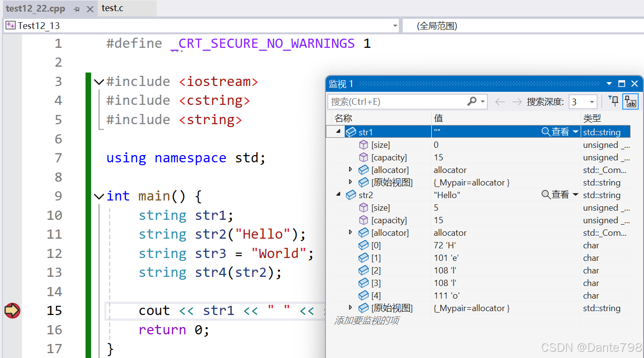644x358 pixels.
Task: Click the icon of element [1] in str2
Action: [x=364, y=258]
